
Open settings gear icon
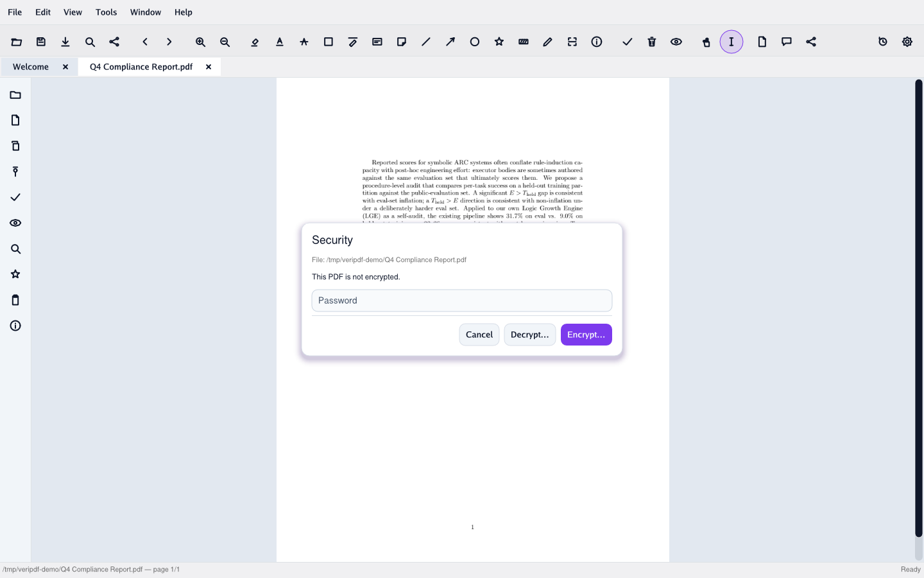coord(907,42)
